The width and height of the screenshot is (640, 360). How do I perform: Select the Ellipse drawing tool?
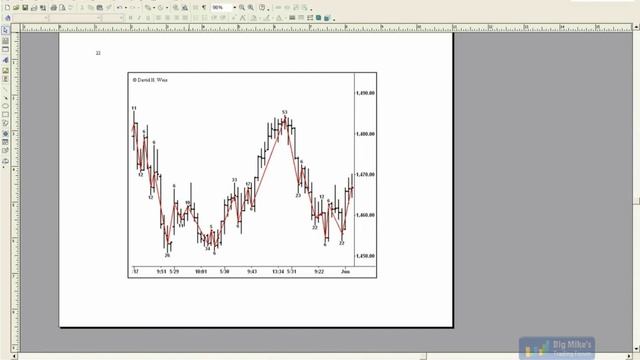5,106
